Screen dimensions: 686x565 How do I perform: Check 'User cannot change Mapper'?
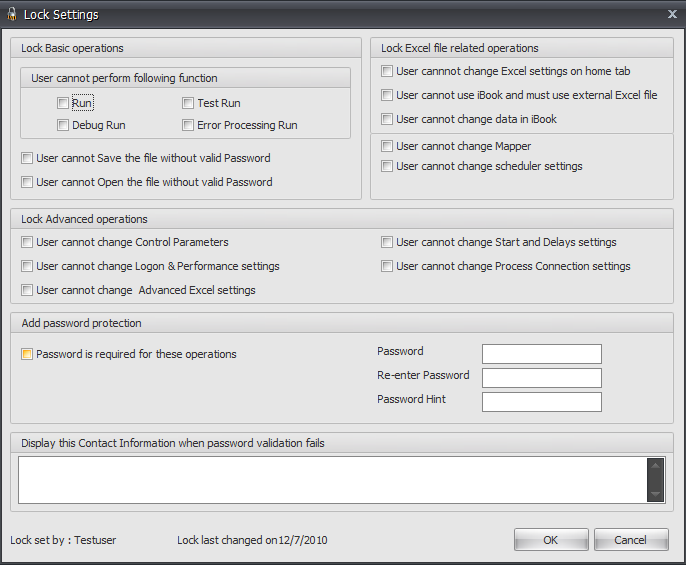(x=387, y=146)
